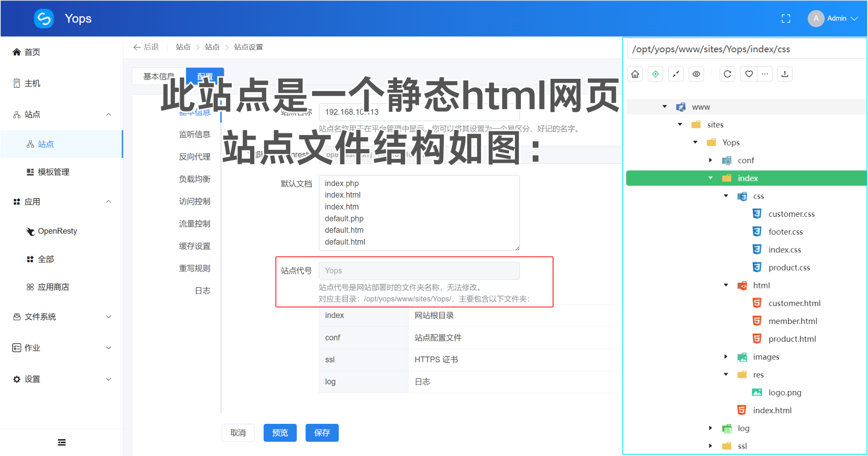Viewport: 868px width, 456px height.
Task: Click the Yops logo icon
Action: pyautogui.click(x=44, y=19)
